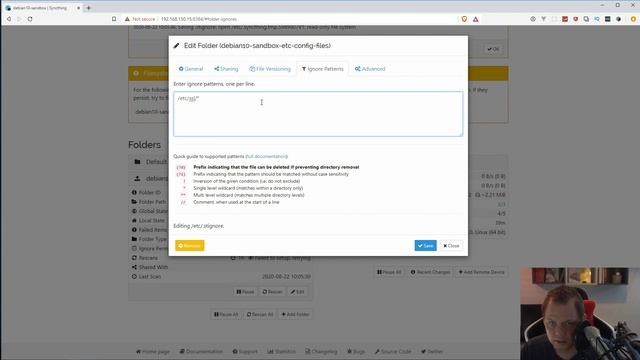Open the Twitter footer link
This screenshot has height=360, width=640.
pyautogui.click(x=432, y=351)
